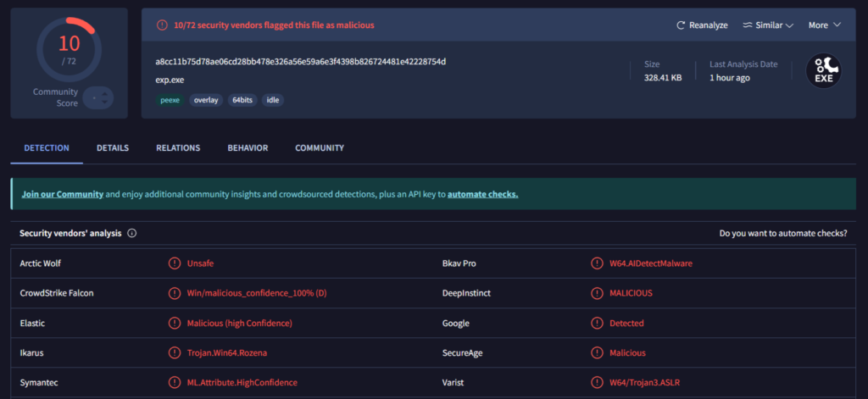
Task: Click the alert icon beside Google's Detected result
Action: (597, 323)
